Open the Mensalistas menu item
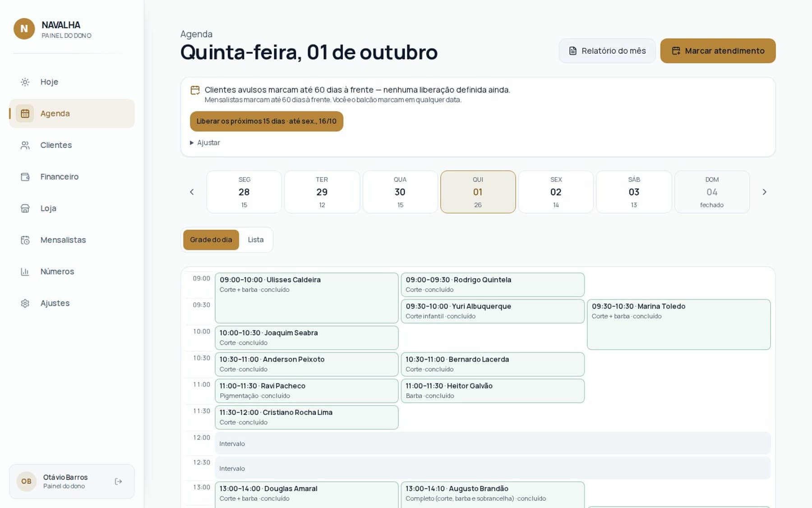This screenshot has height=508, width=812. 72,240
